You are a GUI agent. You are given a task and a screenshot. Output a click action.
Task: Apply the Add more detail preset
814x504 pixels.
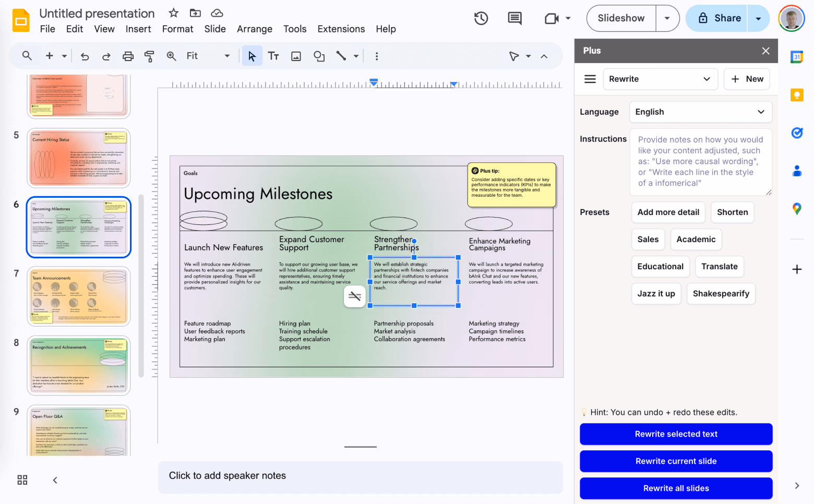[x=668, y=212]
